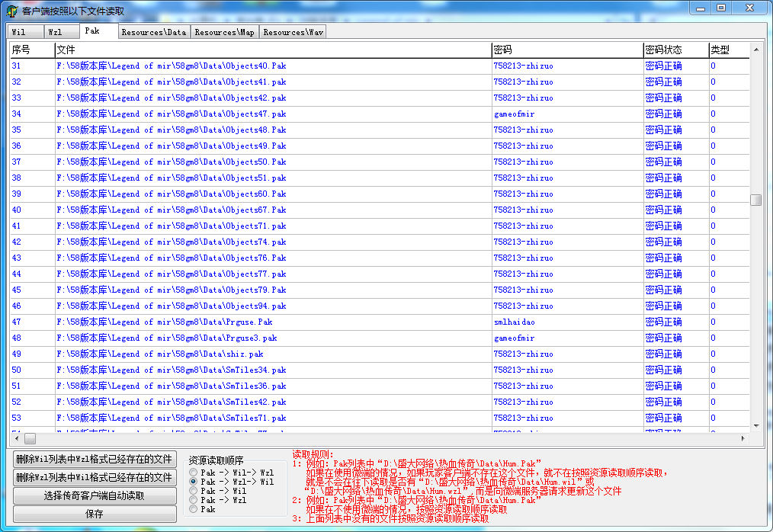The image size is (773, 532).
Task: Click the 密码正确 status in row 51
Action: (x=663, y=386)
